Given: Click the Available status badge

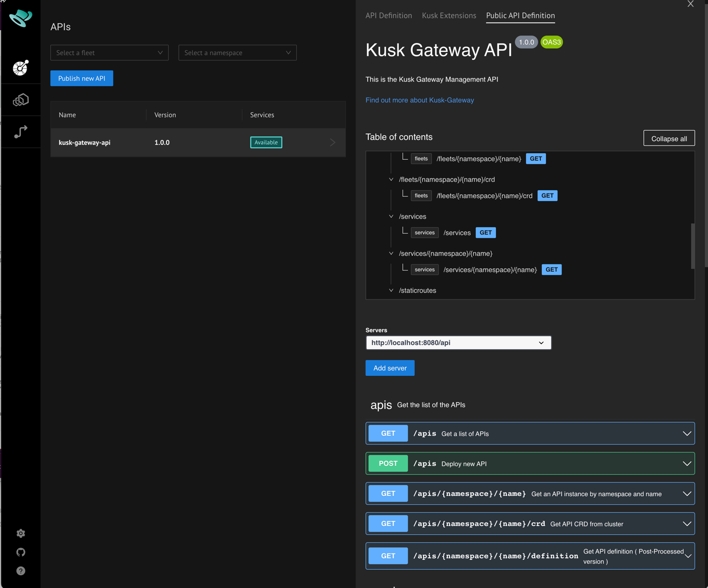Looking at the screenshot, I should click(x=266, y=143).
